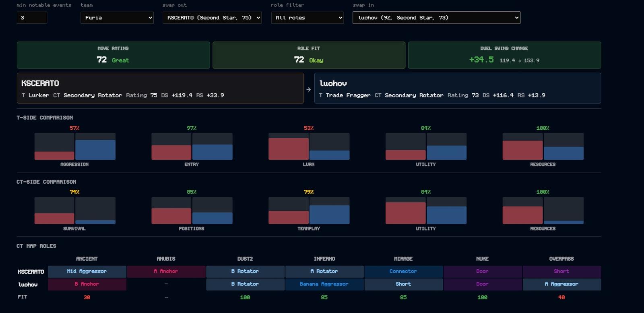
Task: Select the Role Fit card
Action: coord(309,55)
